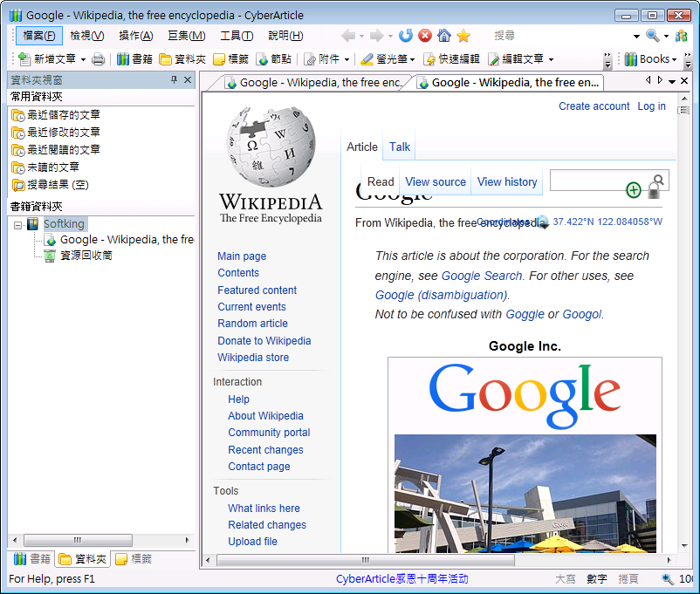The height and width of the screenshot is (594, 700).
Task: Open the Featured content sidebar link
Action: 257,290
